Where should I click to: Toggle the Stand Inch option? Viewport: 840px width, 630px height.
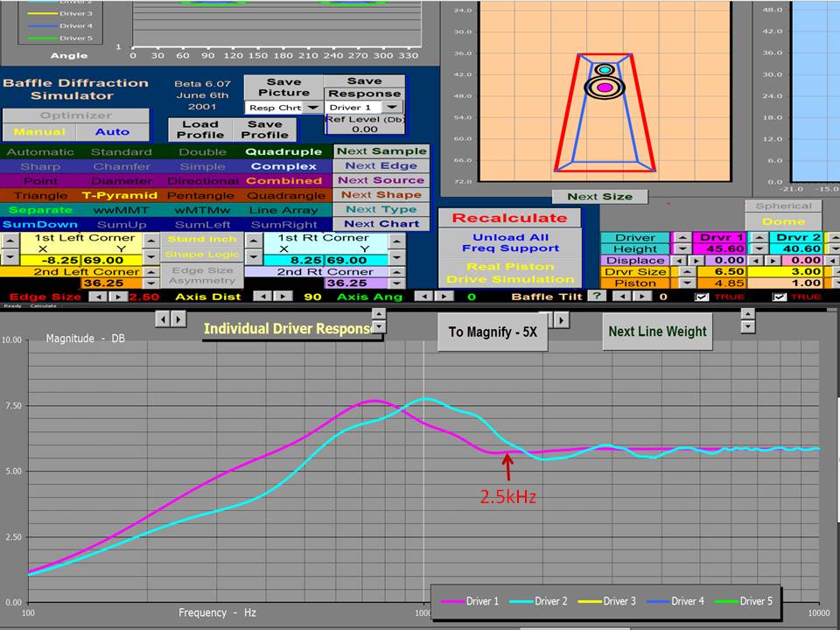(x=202, y=240)
